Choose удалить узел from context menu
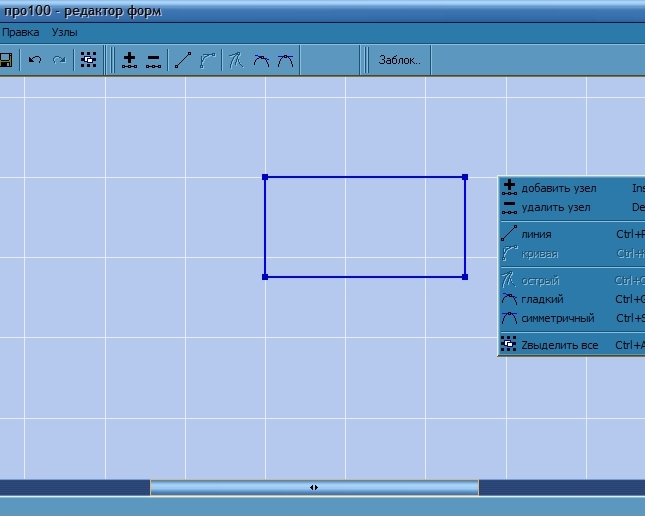Viewport: 645px width, 516px height. [x=555, y=208]
